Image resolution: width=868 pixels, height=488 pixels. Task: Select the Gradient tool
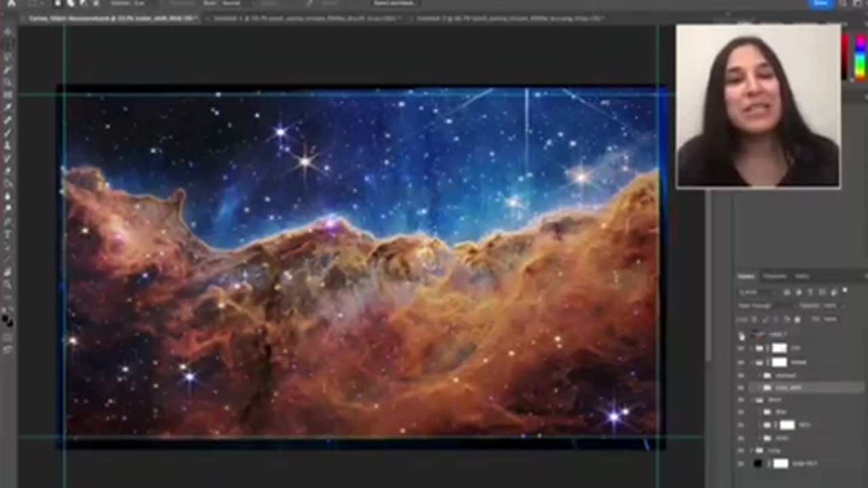9,183
